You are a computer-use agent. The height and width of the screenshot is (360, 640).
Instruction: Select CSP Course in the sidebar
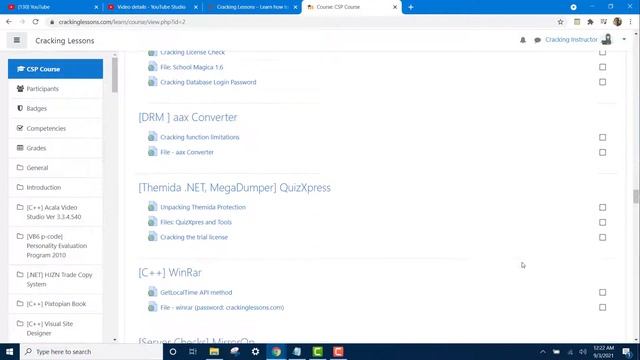56,69
